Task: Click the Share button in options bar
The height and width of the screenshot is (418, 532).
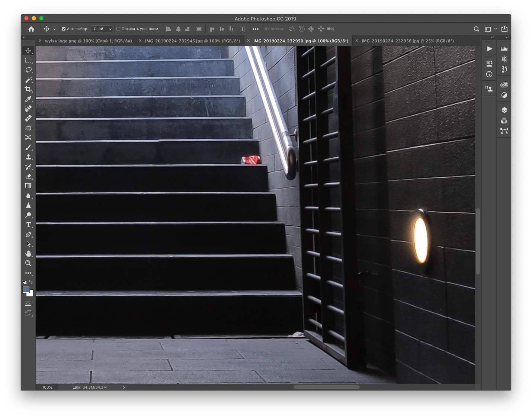Action: point(504,29)
